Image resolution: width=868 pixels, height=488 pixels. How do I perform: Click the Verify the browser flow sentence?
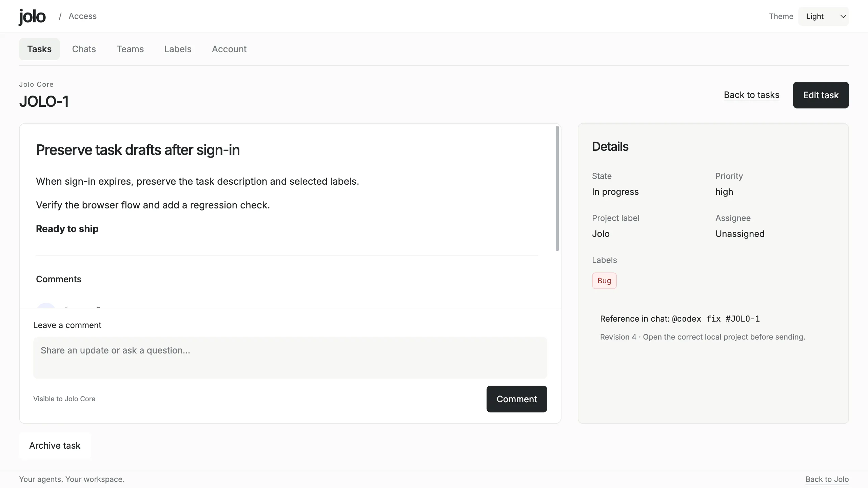point(153,205)
